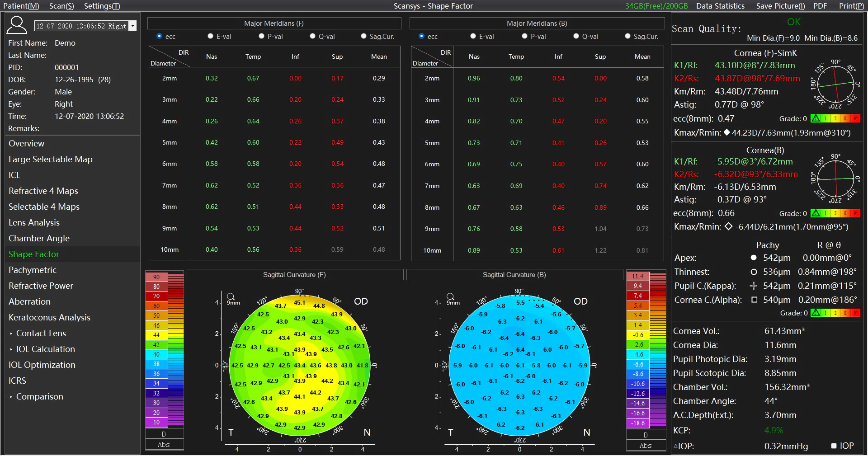Screen dimensions: 868x456
Task: Click the Cornea C.(Alpha) square marker icon
Action: [754, 300]
